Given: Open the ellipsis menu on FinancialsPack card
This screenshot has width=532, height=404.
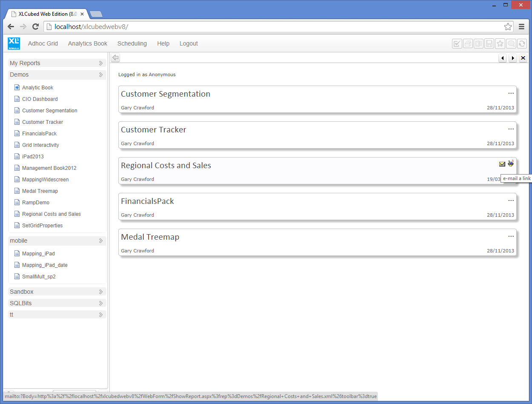Looking at the screenshot, I should coord(511,201).
